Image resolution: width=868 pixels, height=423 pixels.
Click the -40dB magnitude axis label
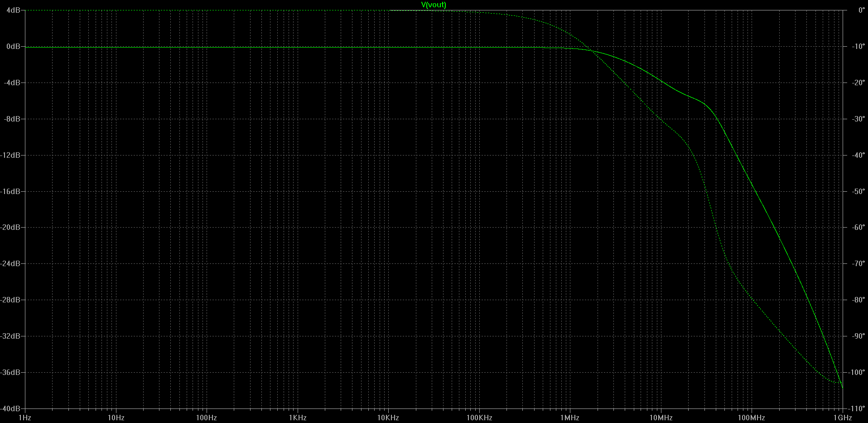10,408
